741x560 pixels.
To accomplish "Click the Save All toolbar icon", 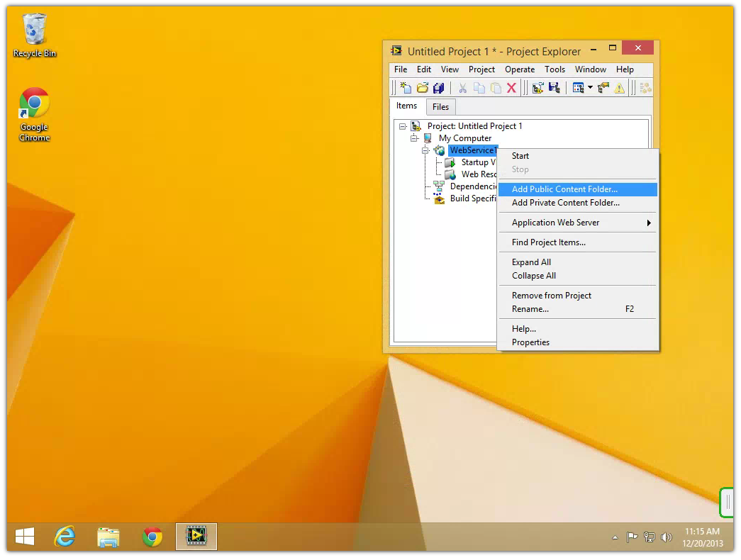I will point(438,88).
